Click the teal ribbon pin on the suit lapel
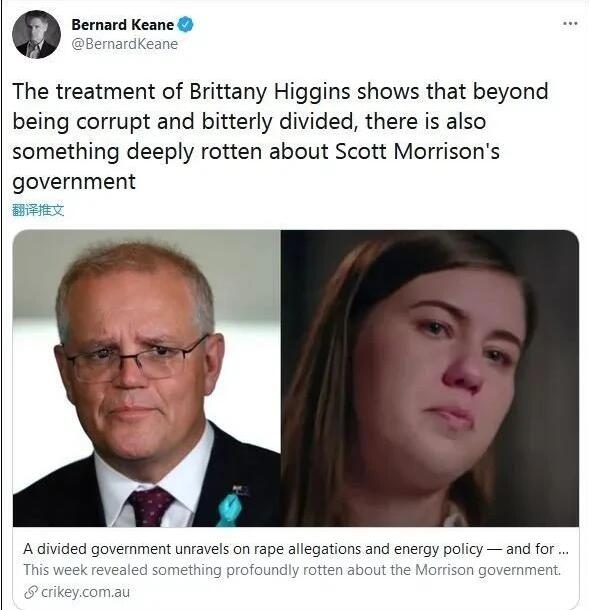 pos(229,508)
